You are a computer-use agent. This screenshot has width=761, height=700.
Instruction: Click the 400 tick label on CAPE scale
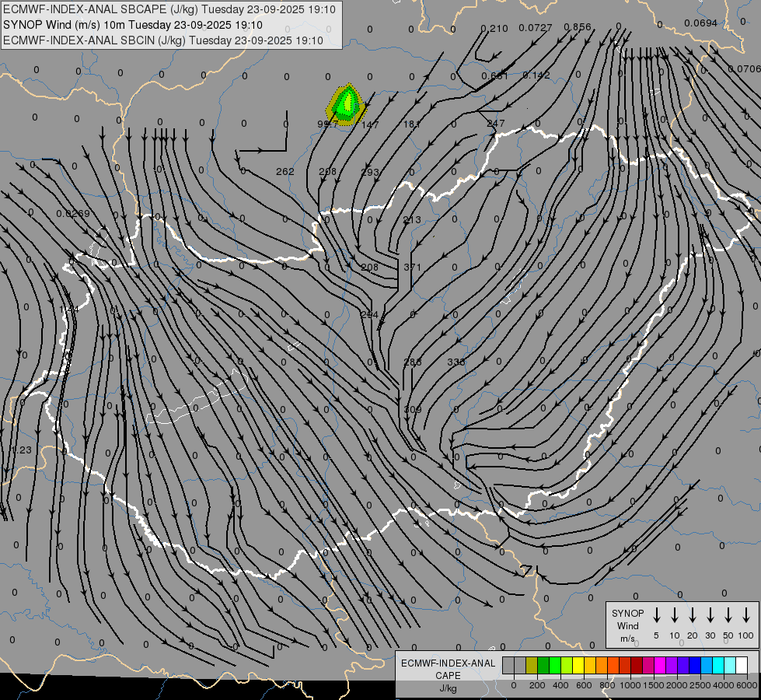click(560, 685)
